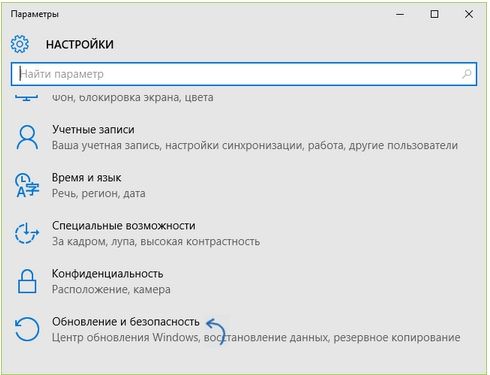Click the Найти параметр search field
Viewport: 490px width, 375px height.
point(244,74)
